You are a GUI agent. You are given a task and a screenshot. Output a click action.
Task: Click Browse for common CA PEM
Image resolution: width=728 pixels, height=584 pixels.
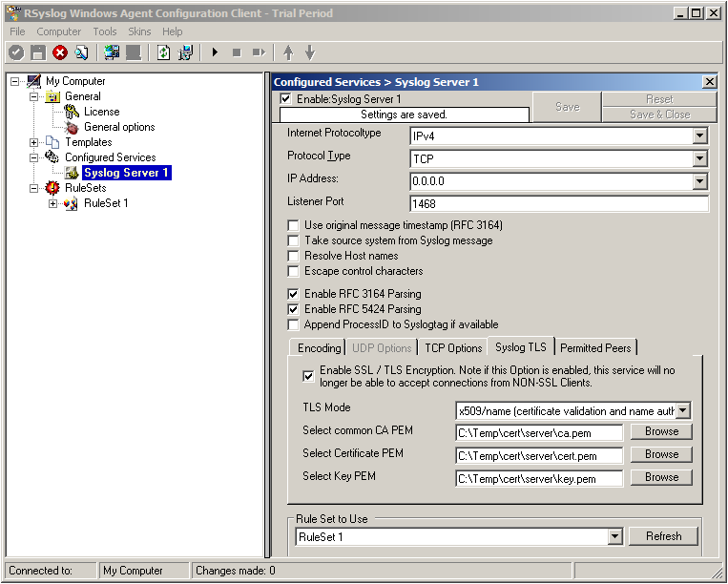pyautogui.click(x=661, y=431)
